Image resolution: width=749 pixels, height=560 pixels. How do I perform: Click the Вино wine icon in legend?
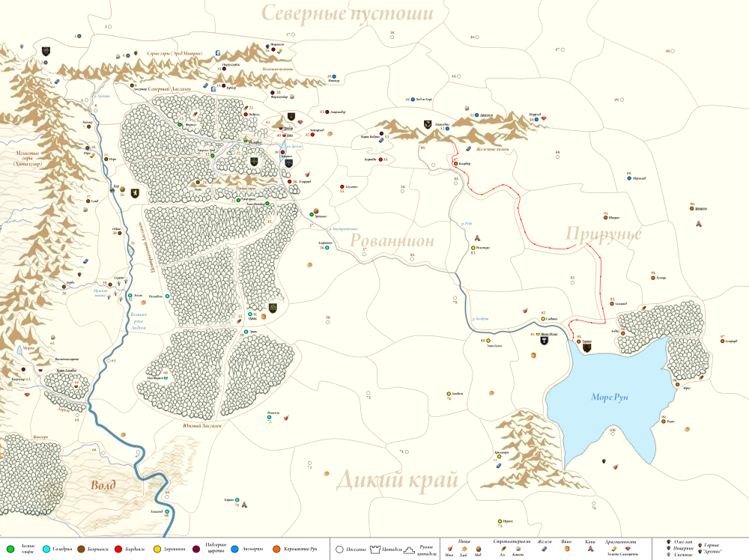567,549
